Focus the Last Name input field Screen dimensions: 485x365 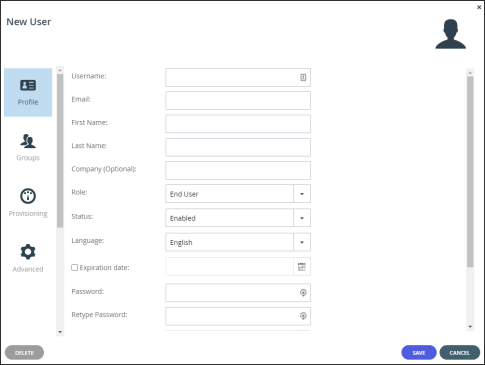(x=238, y=147)
